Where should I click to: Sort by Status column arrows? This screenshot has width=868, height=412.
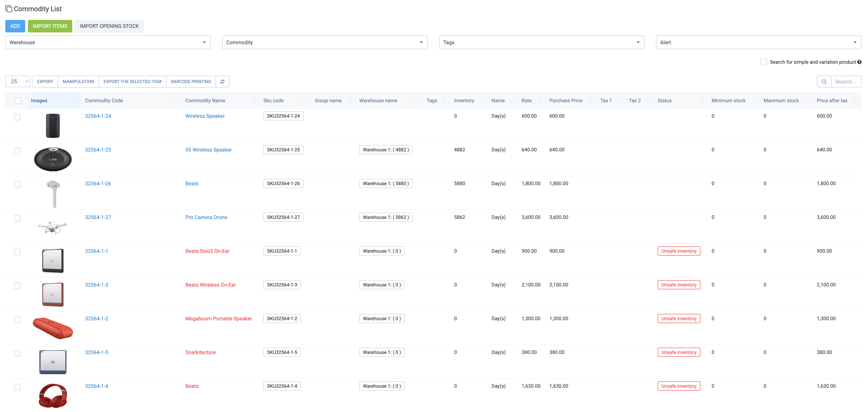(x=702, y=101)
